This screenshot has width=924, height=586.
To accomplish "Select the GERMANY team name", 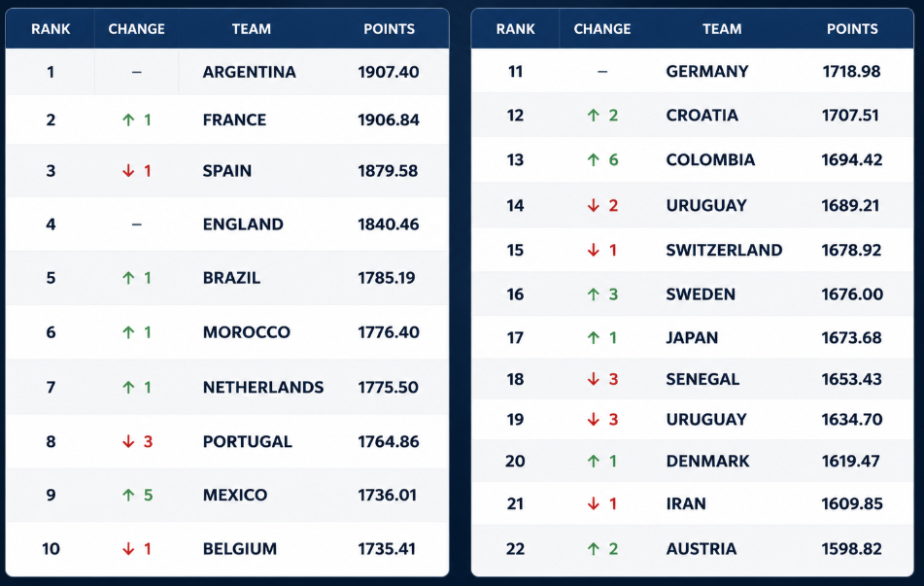I will point(707,71).
